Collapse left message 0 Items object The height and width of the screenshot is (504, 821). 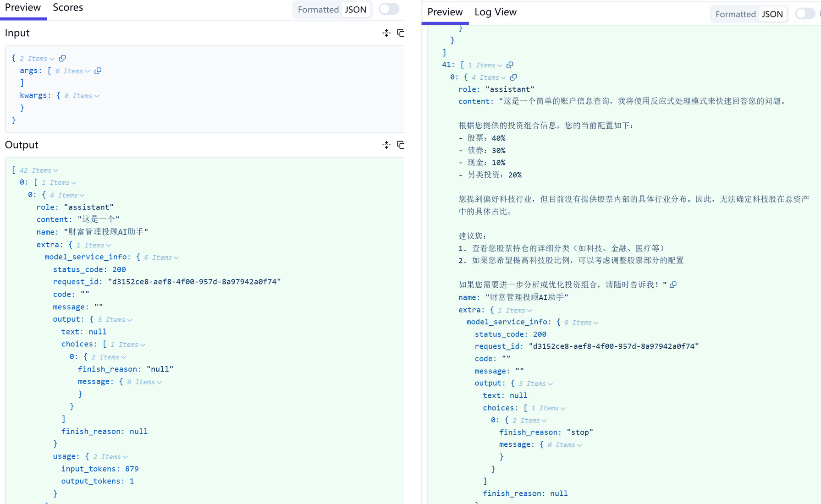159,382
